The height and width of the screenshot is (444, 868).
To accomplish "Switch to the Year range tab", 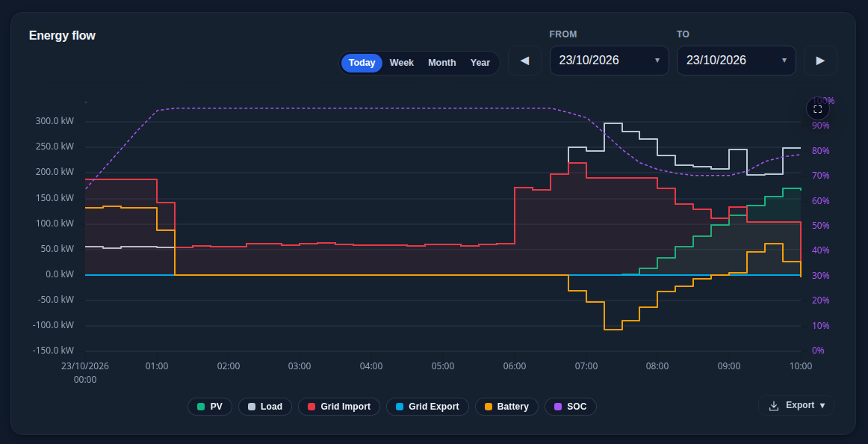I will (480, 63).
